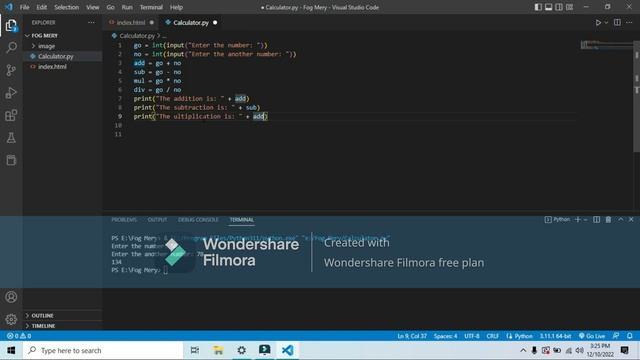The height and width of the screenshot is (360, 640).
Task: Open the Terminal menu
Action: (151, 7)
